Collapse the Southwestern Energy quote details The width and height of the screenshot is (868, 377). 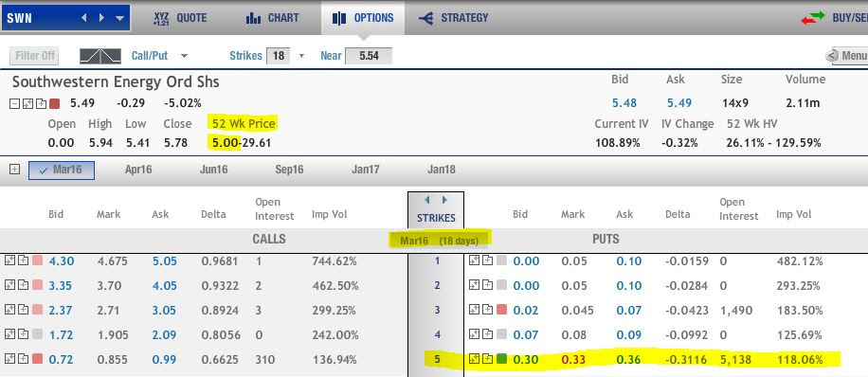point(14,103)
